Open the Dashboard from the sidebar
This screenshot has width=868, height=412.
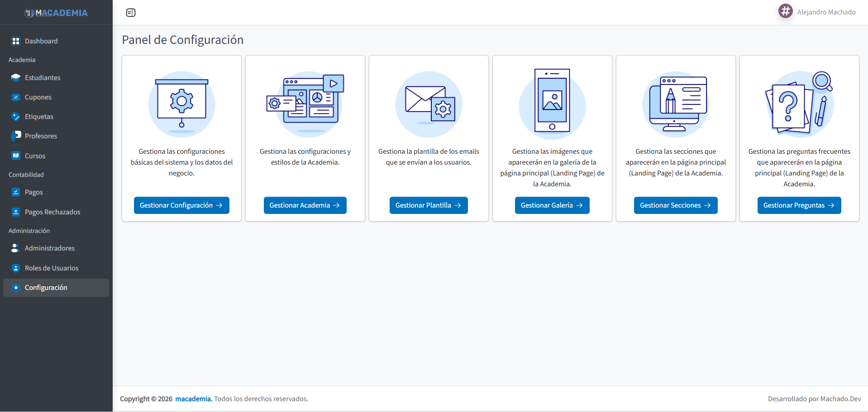(41, 41)
